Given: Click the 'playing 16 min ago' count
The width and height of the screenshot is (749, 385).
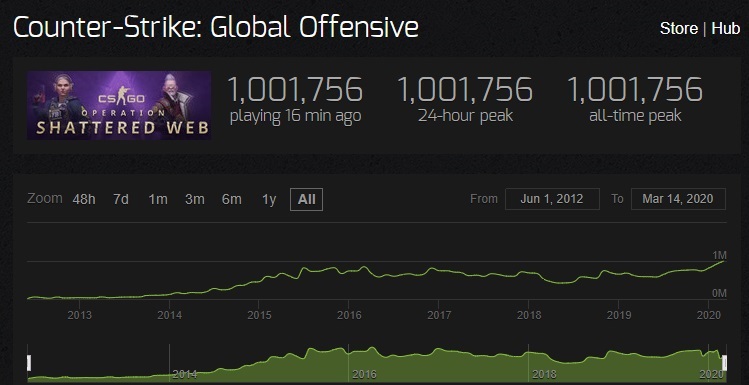Looking at the screenshot, I should 295,89.
